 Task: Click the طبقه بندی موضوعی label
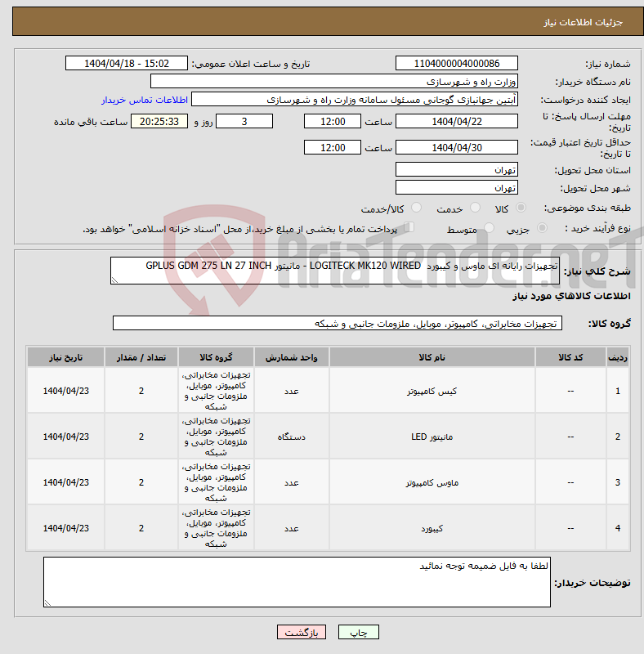pos(588,208)
